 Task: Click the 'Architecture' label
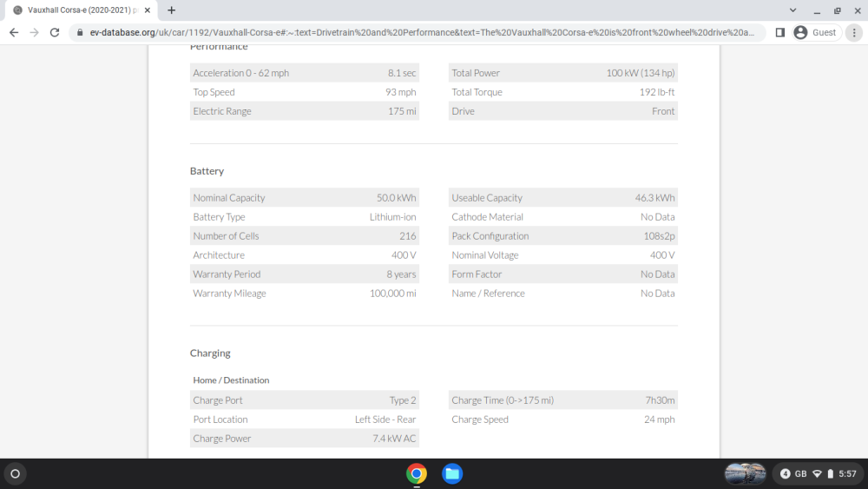point(219,255)
